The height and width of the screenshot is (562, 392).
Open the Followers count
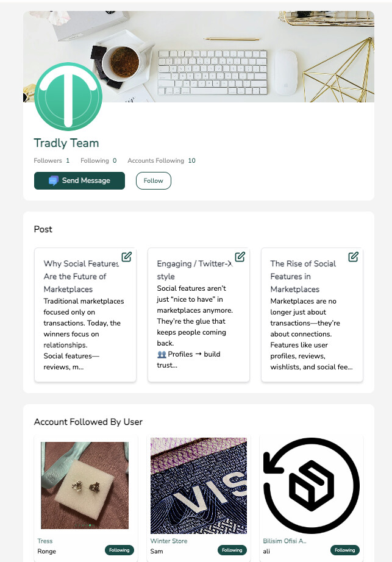[52, 160]
